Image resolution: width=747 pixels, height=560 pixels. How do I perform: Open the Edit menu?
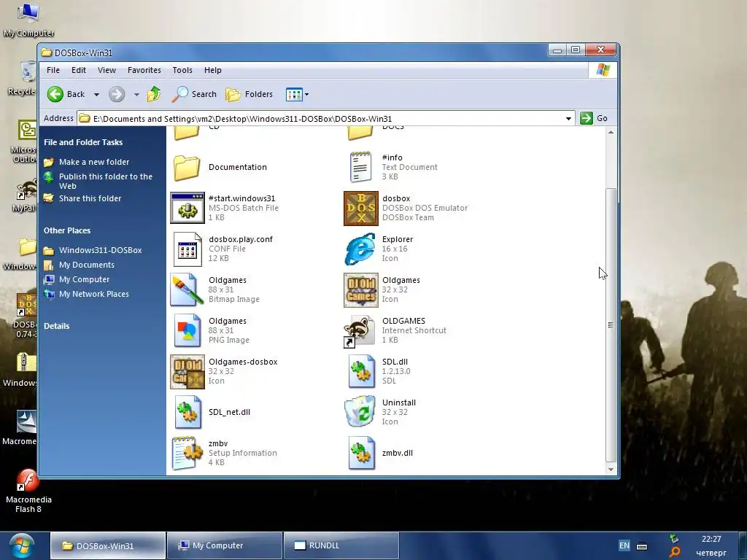point(79,70)
